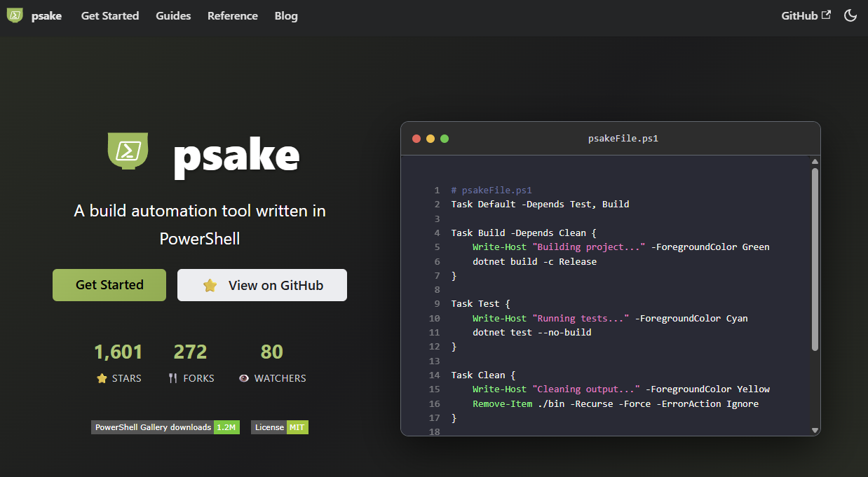The width and height of the screenshot is (868, 477).
Task: Click the "Task Clean {" code line
Action: [x=484, y=375]
